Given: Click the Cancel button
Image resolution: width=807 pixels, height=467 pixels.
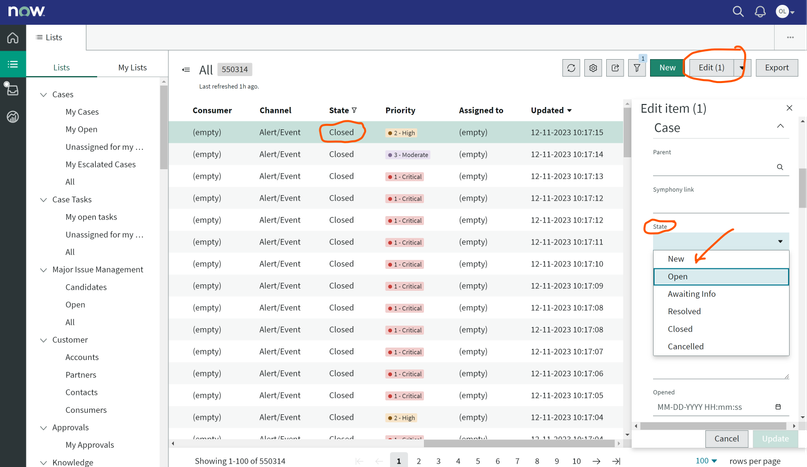Looking at the screenshot, I should [x=726, y=439].
